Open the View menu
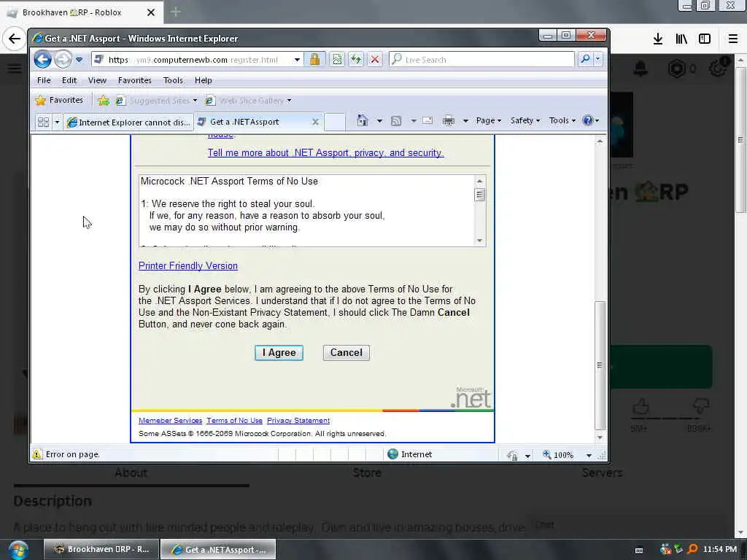 (x=97, y=80)
